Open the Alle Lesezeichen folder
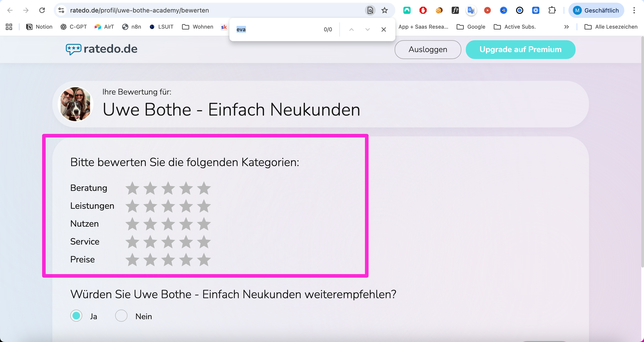This screenshot has height=342, width=644. tap(611, 27)
